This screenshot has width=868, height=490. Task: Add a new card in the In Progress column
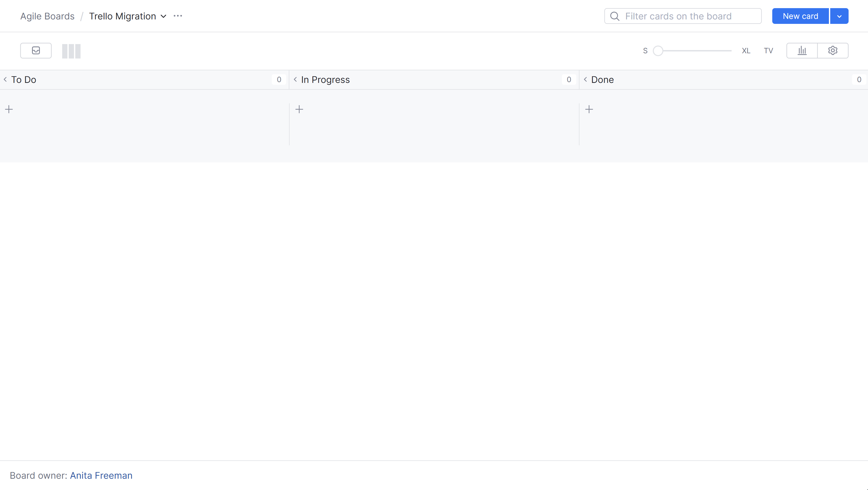(299, 109)
